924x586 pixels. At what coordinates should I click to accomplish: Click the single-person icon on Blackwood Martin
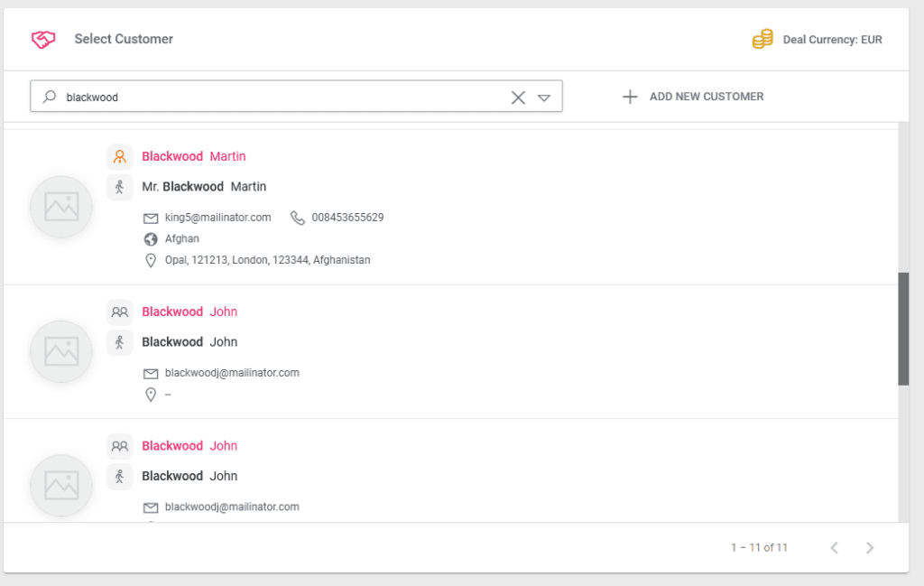tap(119, 156)
